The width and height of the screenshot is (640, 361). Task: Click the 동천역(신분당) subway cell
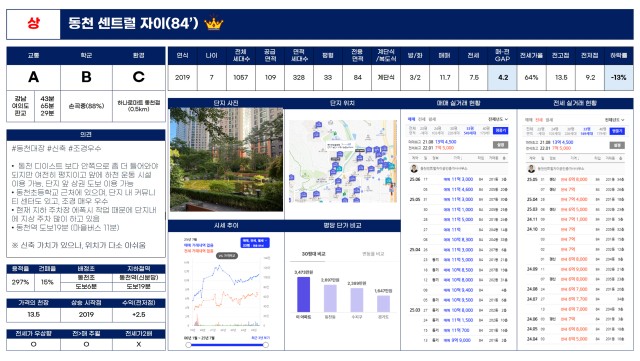(139, 278)
